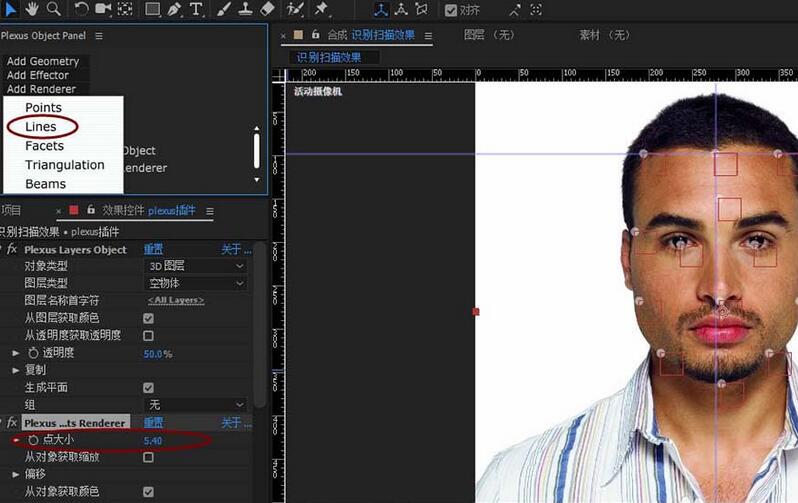Image resolution: width=798 pixels, height=503 pixels.
Task: Select the Eraser tool
Action: coord(267,10)
